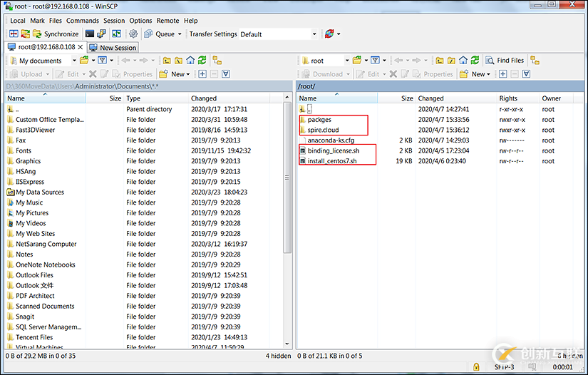This screenshot has width=588, height=375.
Task: Sort local files by Changed column header
Action: pyautogui.click(x=229, y=98)
